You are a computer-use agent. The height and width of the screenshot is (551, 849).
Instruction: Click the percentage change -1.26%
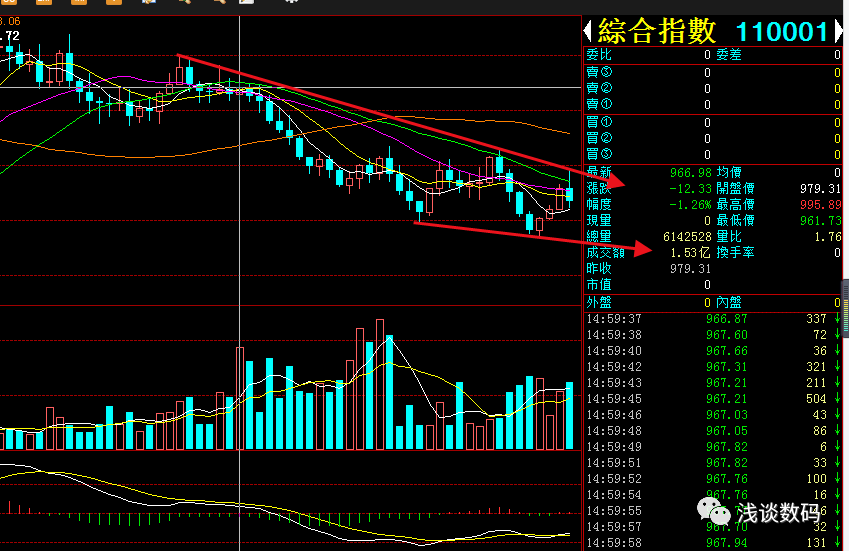tap(690, 205)
